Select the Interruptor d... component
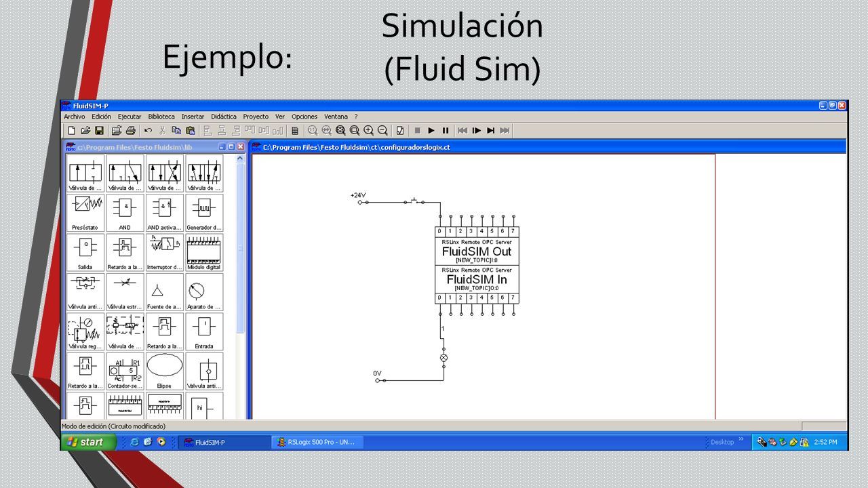This screenshot has width=868, height=488. pyautogui.click(x=165, y=252)
